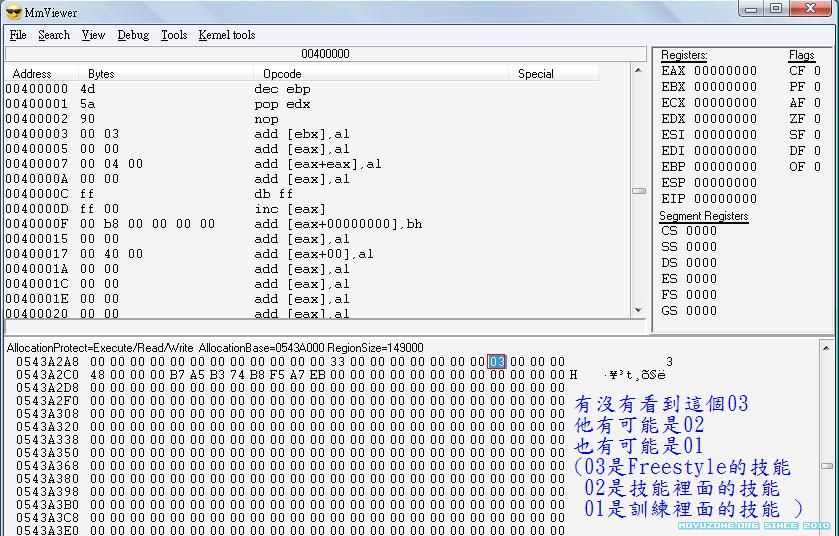Click the Special column header
Image resolution: width=839 pixels, height=536 pixels.
pos(535,74)
